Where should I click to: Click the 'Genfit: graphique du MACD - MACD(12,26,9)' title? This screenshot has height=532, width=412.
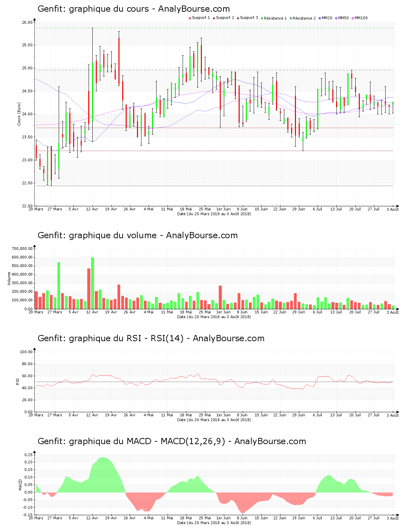[x=172, y=441]
